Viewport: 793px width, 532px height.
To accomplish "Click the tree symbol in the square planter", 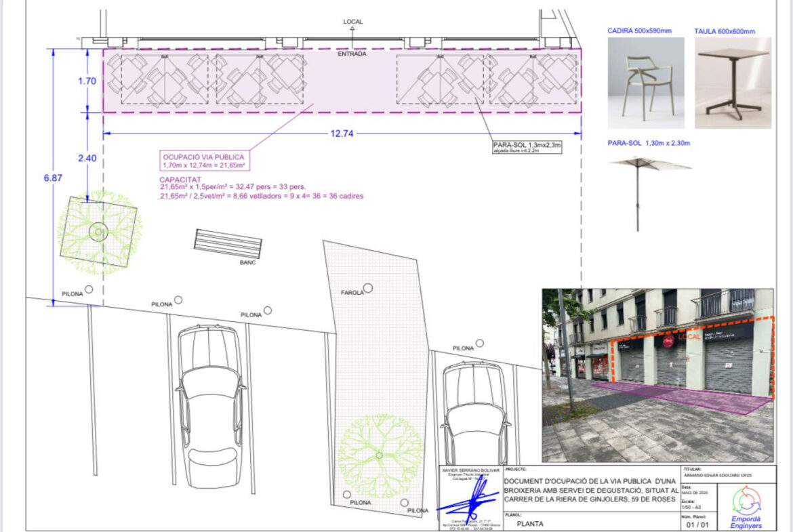I will pyautogui.click(x=99, y=232).
